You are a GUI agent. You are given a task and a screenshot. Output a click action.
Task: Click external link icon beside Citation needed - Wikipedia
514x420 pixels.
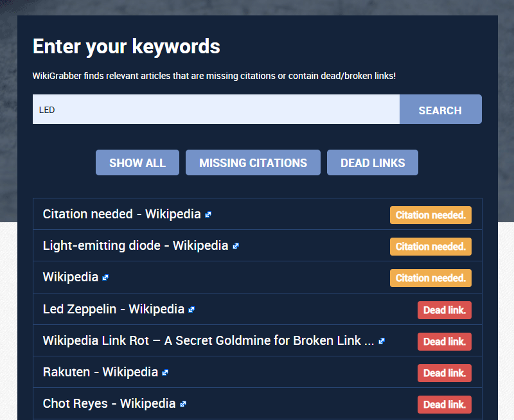208,214
